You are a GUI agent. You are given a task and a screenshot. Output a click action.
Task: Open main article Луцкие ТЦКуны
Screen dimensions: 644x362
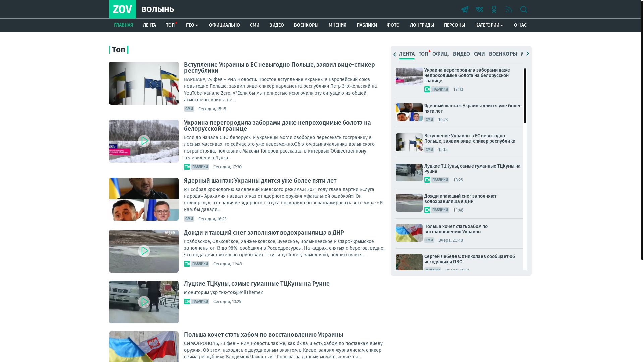(x=257, y=284)
